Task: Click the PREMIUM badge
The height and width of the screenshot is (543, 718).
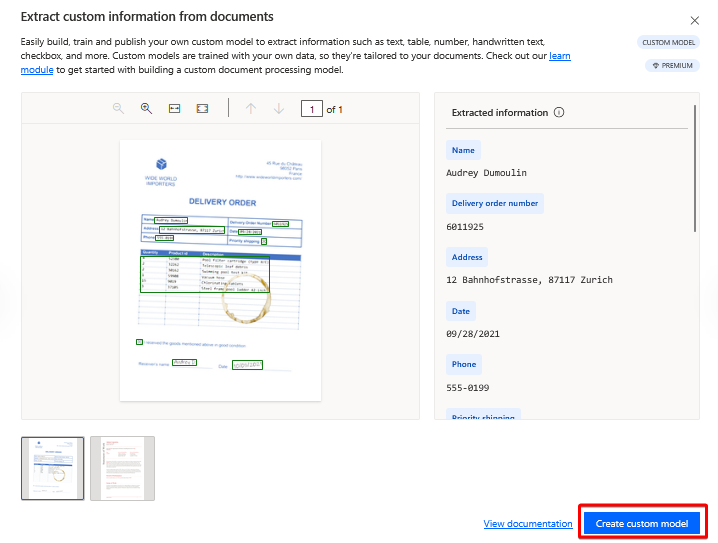Action: coord(672,65)
